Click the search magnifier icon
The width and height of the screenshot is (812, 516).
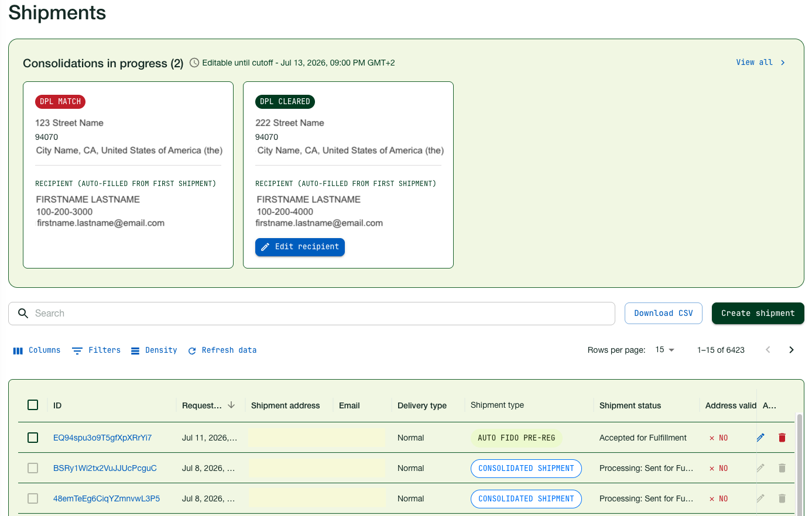(23, 314)
